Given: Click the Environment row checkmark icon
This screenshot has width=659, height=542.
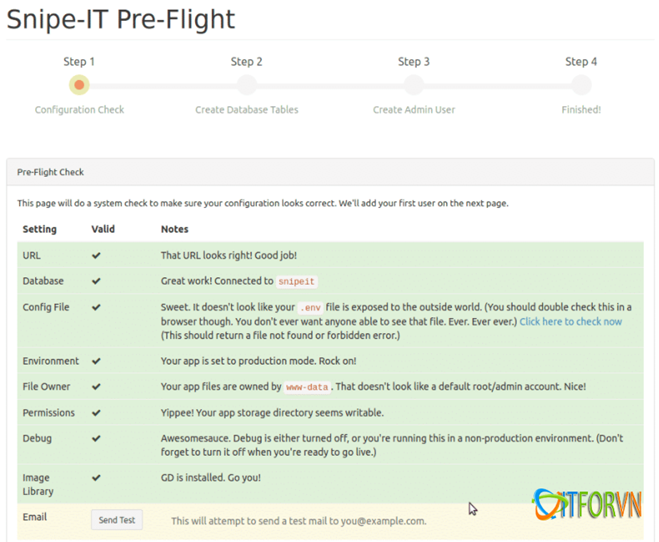Looking at the screenshot, I should [96, 361].
